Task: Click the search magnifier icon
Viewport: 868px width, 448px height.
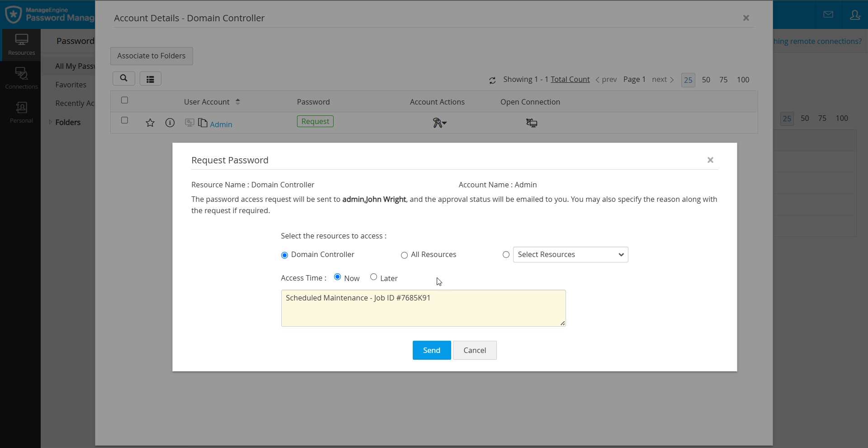Action: (123, 78)
